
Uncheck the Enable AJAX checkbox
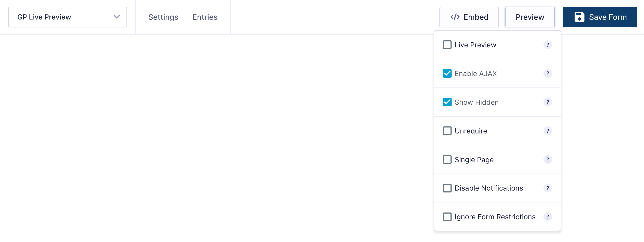pyautogui.click(x=447, y=73)
